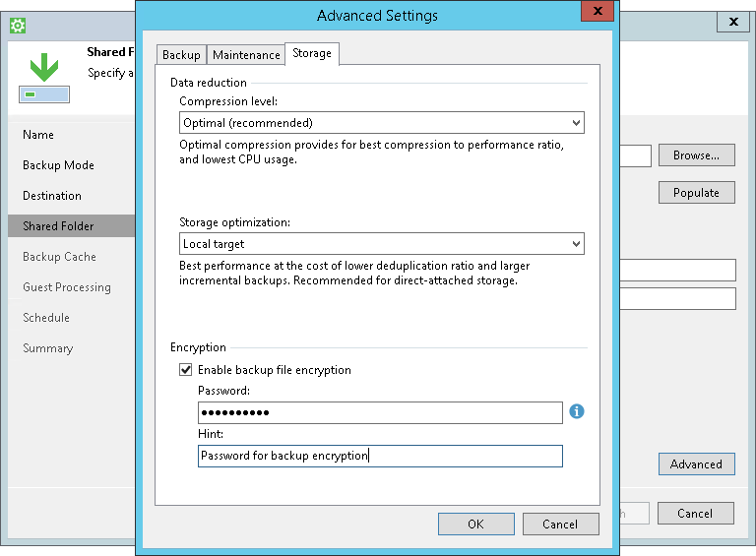Click the Hint text field
This screenshot has width=756, height=556.
click(x=380, y=456)
